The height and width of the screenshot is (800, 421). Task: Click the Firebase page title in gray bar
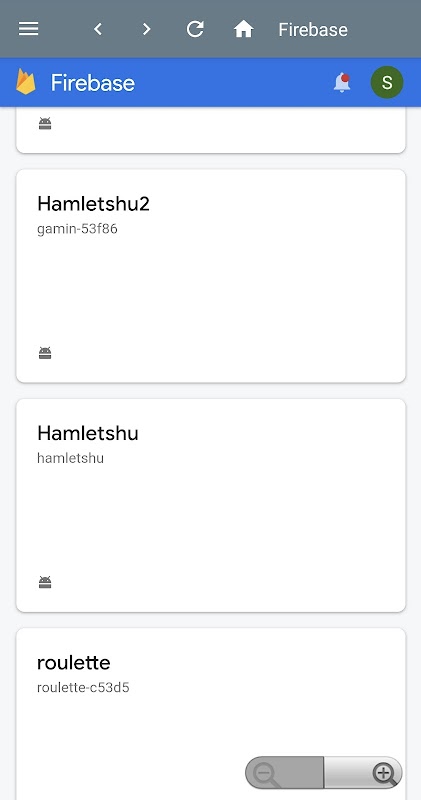[x=313, y=30]
